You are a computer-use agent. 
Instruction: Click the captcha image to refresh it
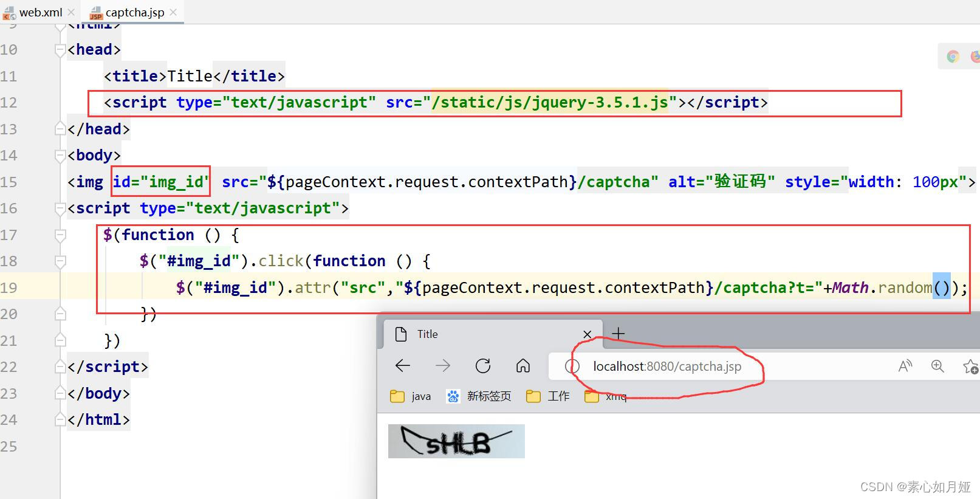tap(456, 441)
